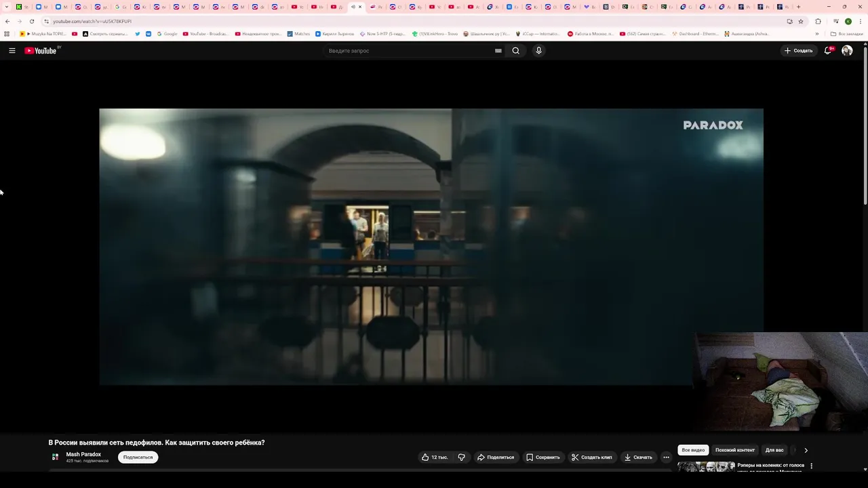This screenshot has width=868, height=488.
Task: Click the 425 тыс. подписчиков text
Action: (x=87, y=461)
